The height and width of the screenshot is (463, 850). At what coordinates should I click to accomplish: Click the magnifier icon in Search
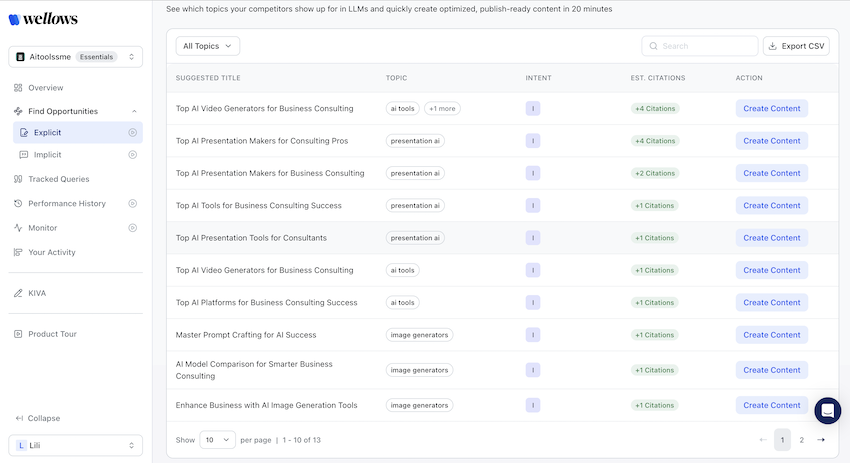click(653, 46)
